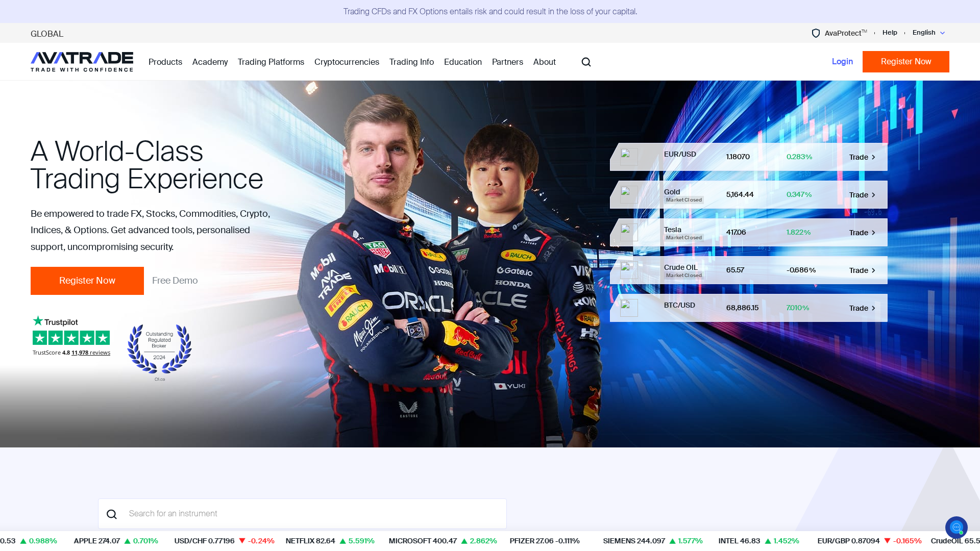
Task: Click the magnifier inside the instrument search bar
Action: click(x=112, y=514)
